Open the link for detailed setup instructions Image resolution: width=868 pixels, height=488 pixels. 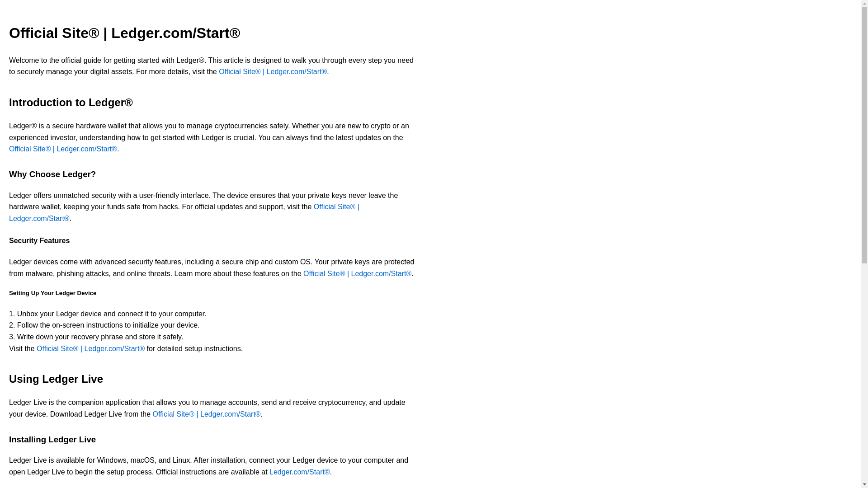click(x=90, y=349)
